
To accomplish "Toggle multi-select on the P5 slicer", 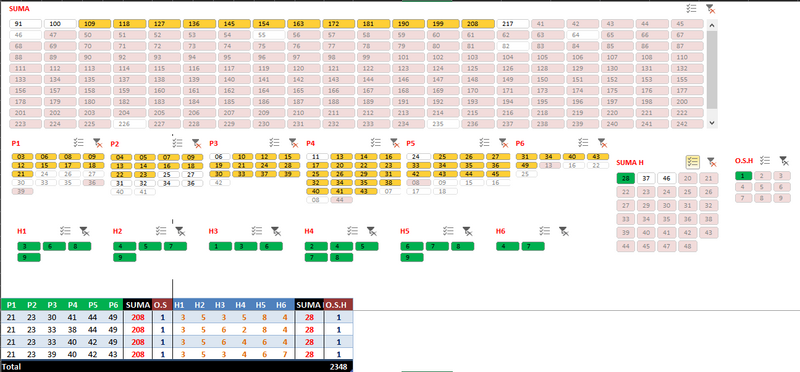I will (485, 143).
